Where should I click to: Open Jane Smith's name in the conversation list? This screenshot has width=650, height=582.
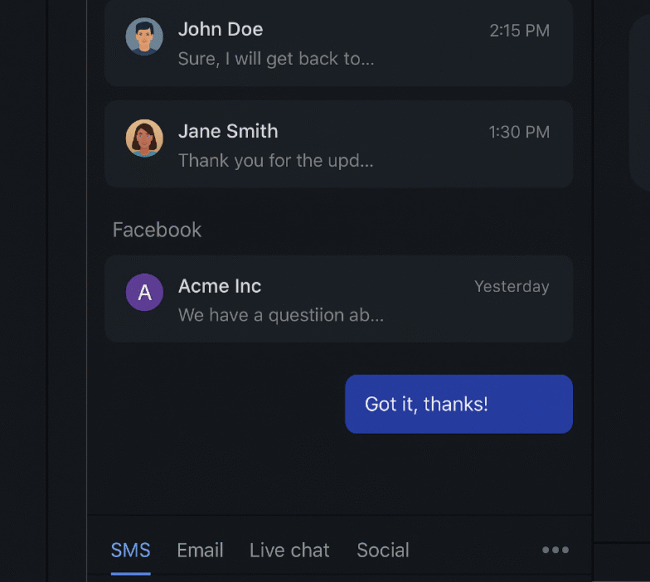[228, 131]
